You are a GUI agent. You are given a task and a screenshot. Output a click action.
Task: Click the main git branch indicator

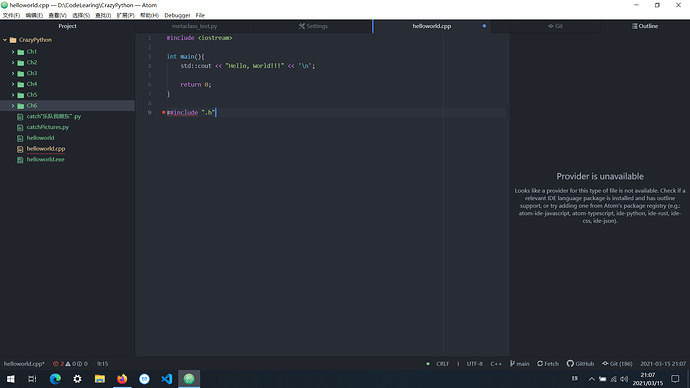pyautogui.click(x=520, y=364)
